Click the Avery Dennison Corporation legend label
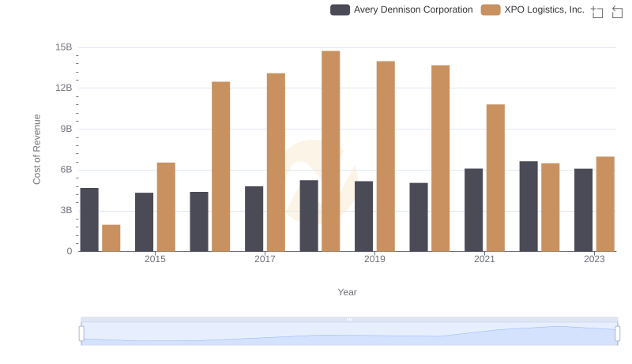The image size is (632, 364). pyautogui.click(x=413, y=9)
